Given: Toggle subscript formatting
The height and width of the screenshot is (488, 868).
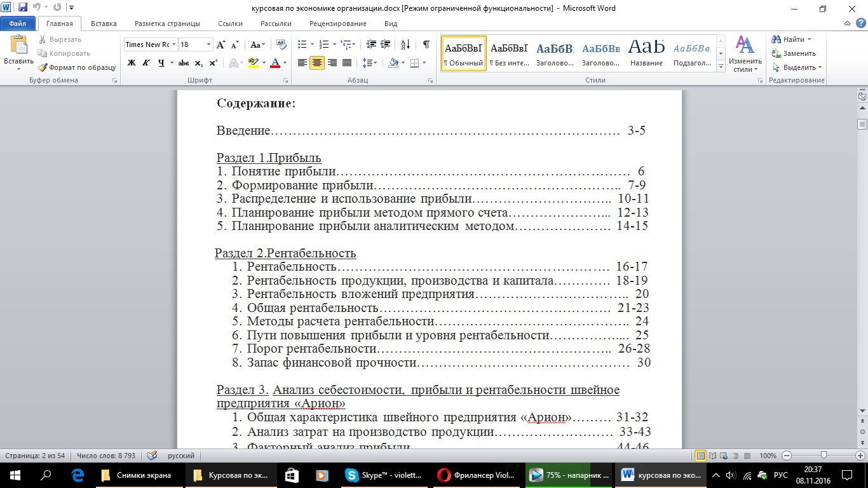Looking at the screenshot, I should point(198,63).
